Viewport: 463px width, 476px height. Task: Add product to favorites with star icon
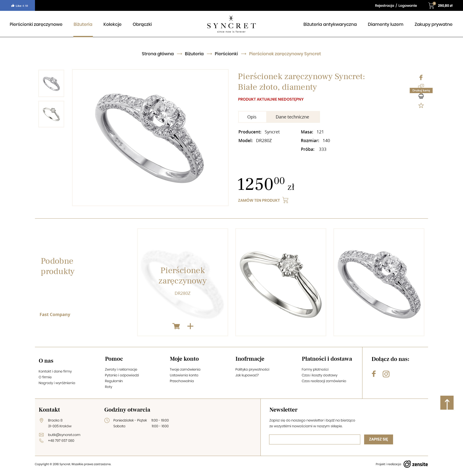point(421,106)
